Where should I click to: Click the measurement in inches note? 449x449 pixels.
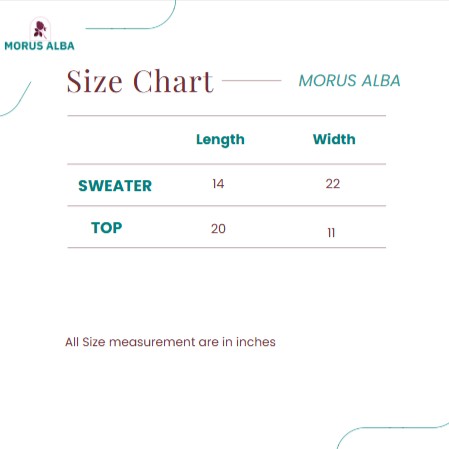[170, 342]
